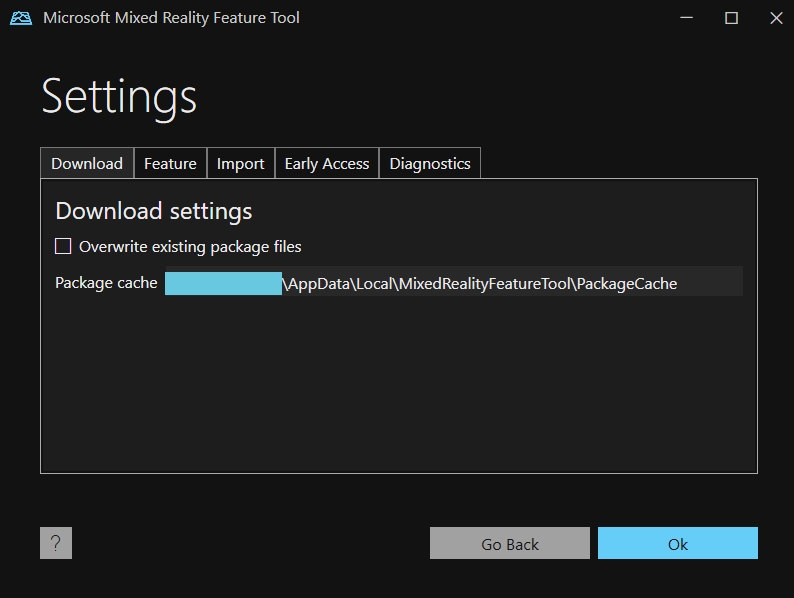Minimize the Feature Tool window
The height and width of the screenshot is (598, 794).
(686, 18)
